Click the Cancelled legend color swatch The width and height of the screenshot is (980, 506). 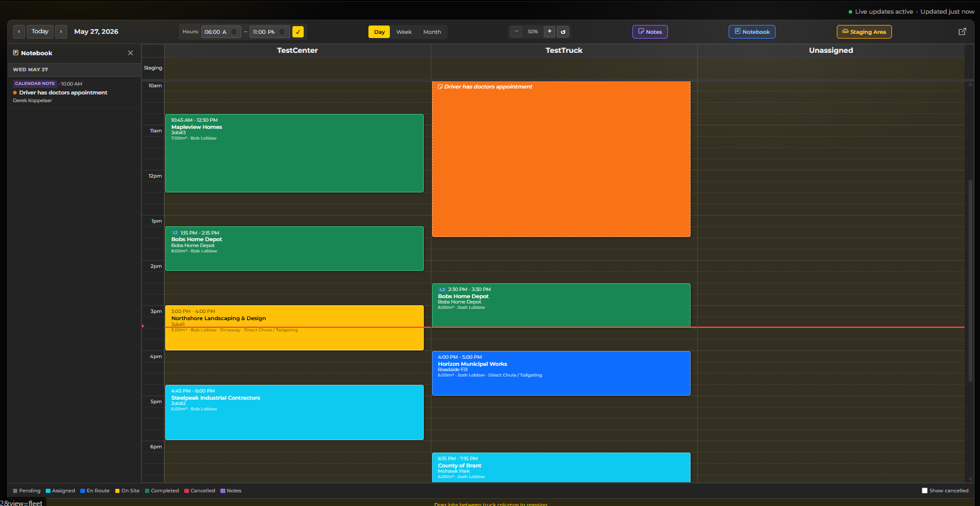[x=187, y=491]
